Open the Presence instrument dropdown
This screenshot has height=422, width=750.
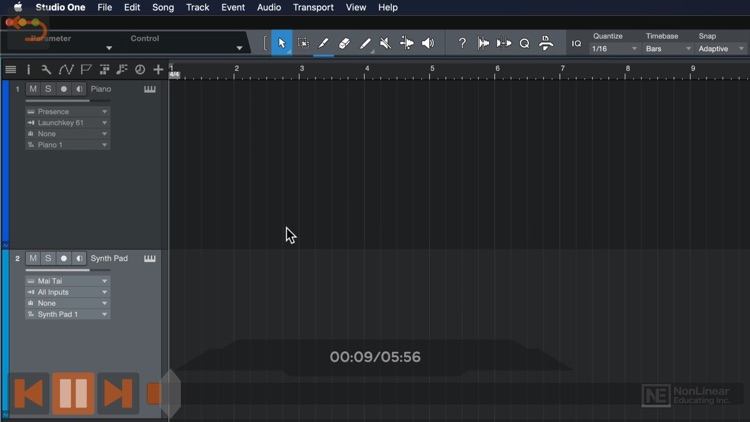click(x=67, y=111)
